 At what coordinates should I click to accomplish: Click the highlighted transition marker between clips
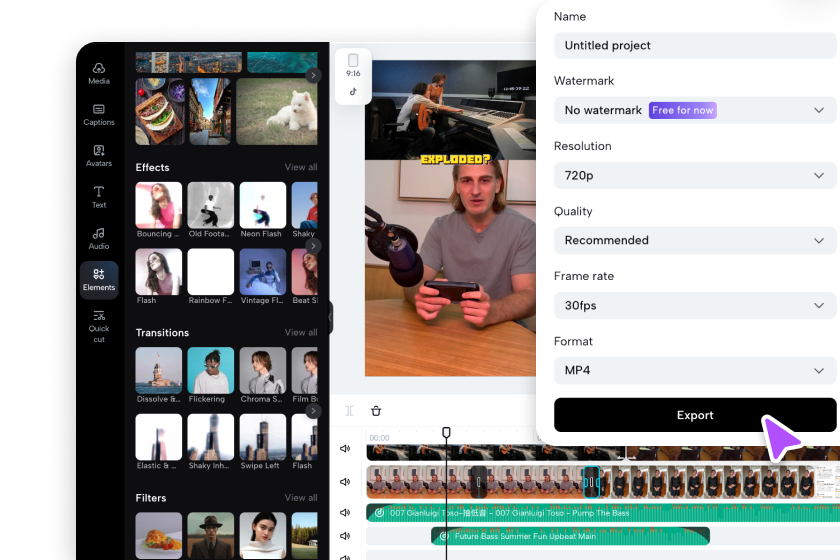(x=591, y=482)
